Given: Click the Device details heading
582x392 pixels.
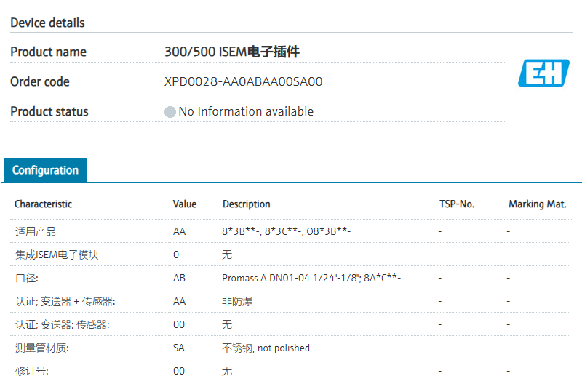Looking at the screenshot, I should click(x=47, y=23).
